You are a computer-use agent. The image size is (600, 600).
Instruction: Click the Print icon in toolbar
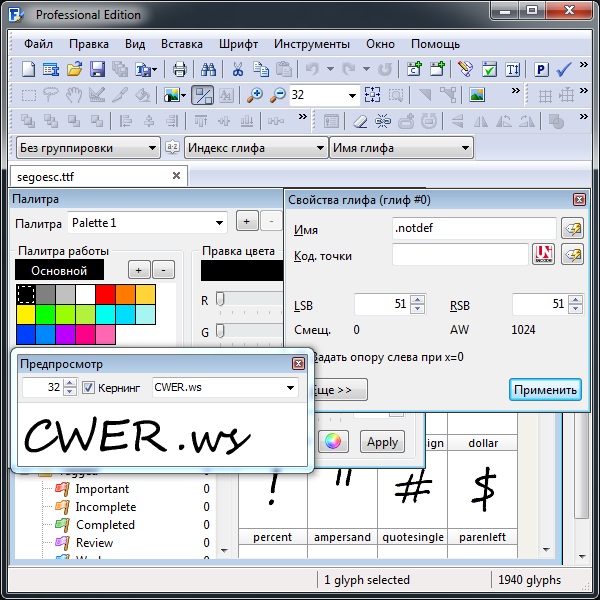(x=180, y=69)
